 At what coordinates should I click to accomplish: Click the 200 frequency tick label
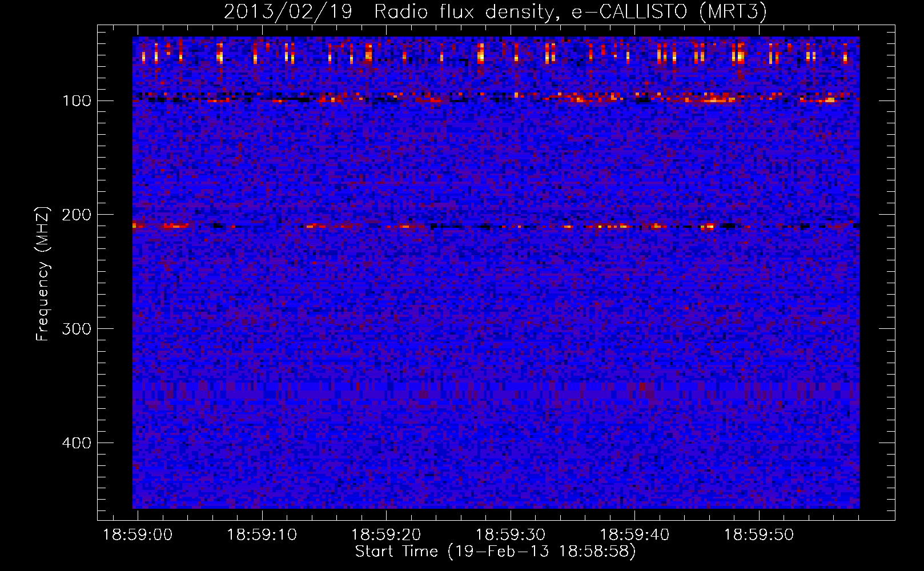coord(77,215)
